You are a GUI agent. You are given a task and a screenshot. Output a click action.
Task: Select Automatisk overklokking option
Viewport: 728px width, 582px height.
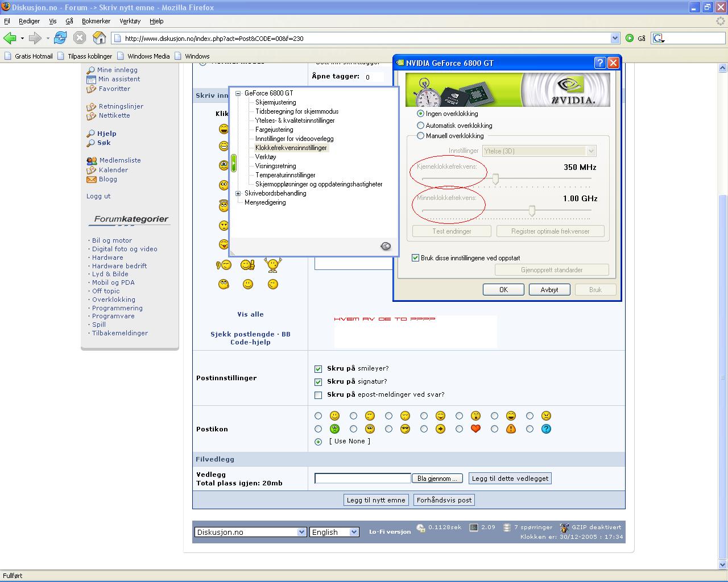tap(420, 126)
